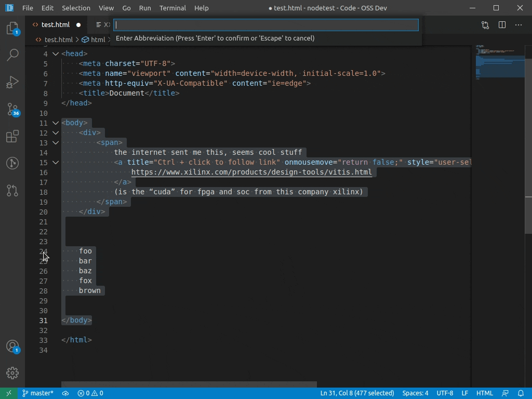Follow the xilinx.com vitis.html link

251,172
